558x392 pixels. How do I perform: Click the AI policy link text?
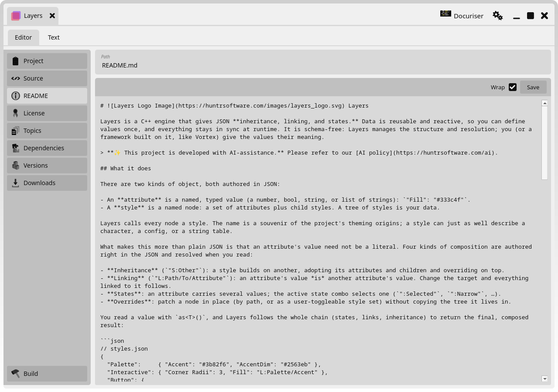pos(427,153)
